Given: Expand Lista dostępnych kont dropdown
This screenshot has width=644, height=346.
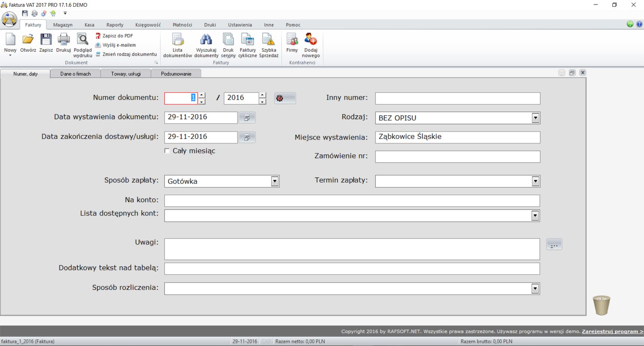Looking at the screenshot, I should [x=535, y=216].
